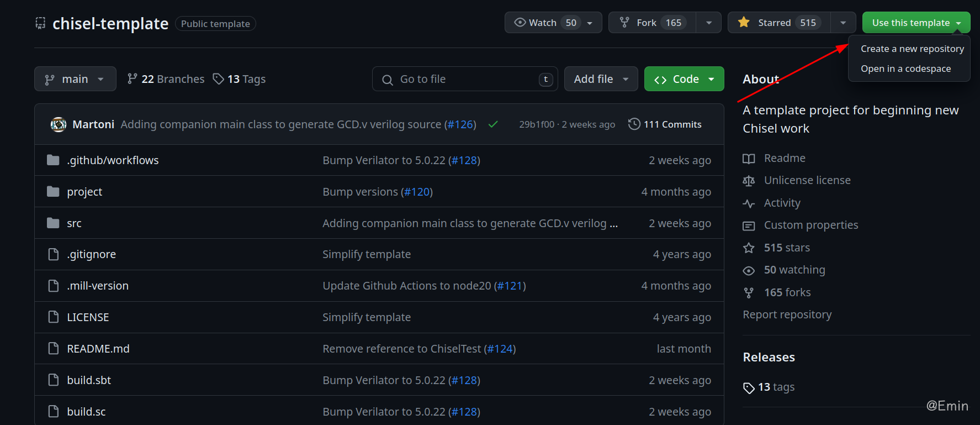Open the project folder
Image resolution: width=980 pixels, height=425 pixels.
[x=84, y=192]
